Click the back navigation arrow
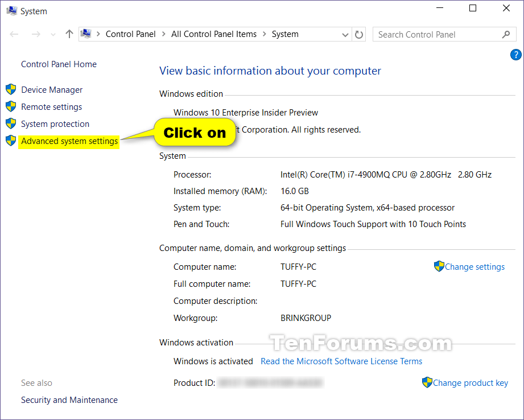This screenshot has width=524, height=420. click(x=14, y=34)
